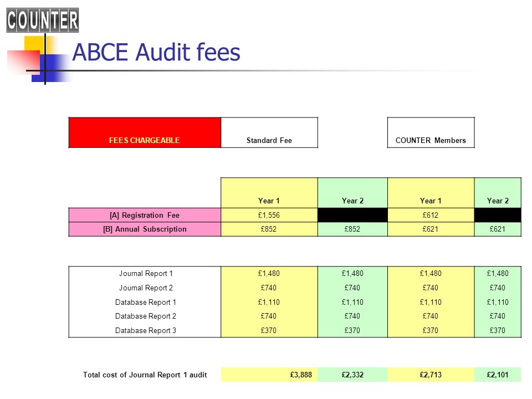Select the £2,101 total cell
Viewport: 532px width, 399px height.
tap(498, 375)
